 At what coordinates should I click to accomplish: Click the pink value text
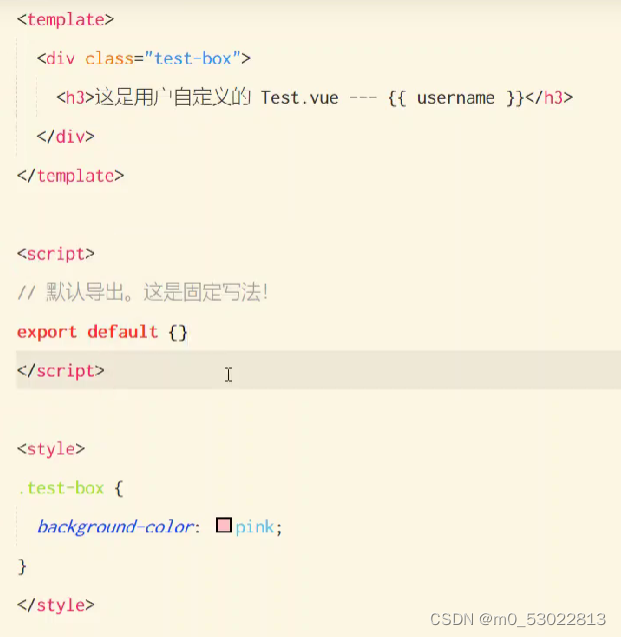(x=255, y=527)
